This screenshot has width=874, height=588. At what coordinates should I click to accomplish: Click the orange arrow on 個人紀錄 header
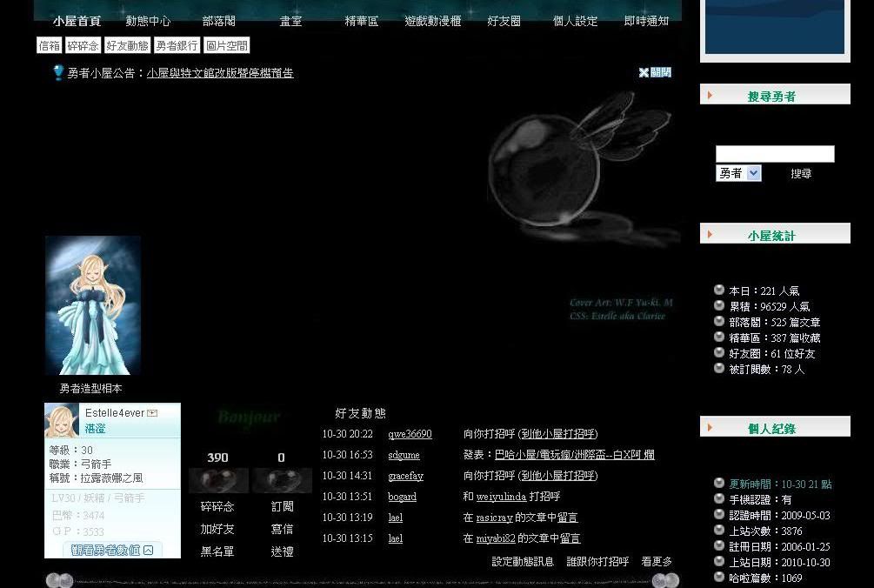(x=711, y=428)
